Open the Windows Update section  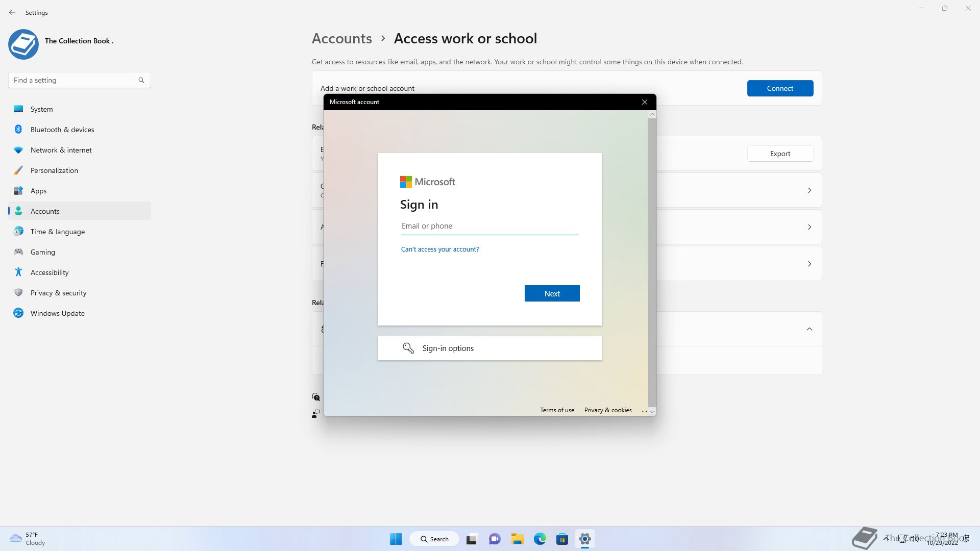coord(57,313)
